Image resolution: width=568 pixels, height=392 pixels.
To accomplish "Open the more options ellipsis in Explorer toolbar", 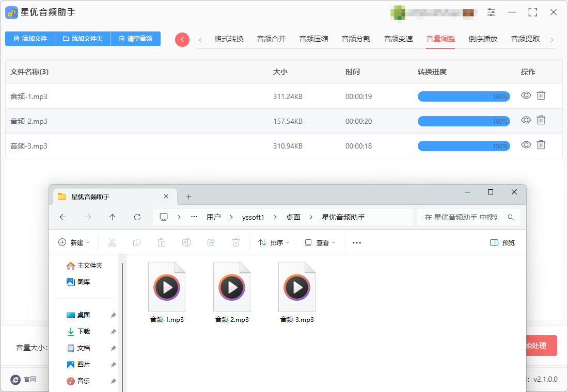I will [357, 242].
